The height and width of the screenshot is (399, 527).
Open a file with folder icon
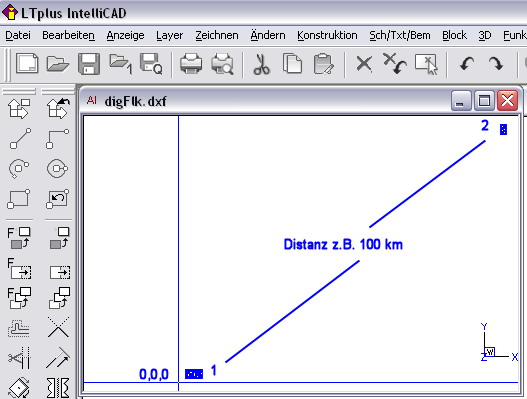tap(58, 63)
